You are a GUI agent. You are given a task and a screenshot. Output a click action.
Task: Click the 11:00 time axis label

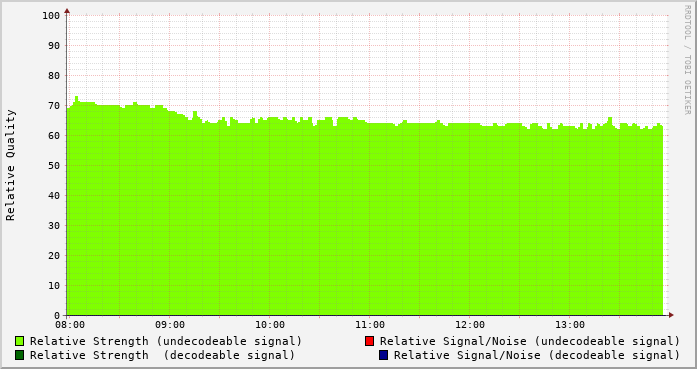coord(370,325)
